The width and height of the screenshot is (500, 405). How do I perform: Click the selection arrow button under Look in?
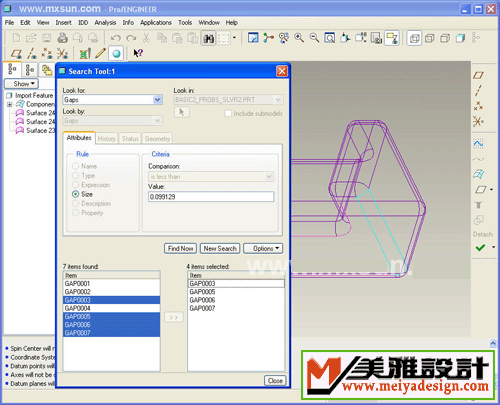182,112
